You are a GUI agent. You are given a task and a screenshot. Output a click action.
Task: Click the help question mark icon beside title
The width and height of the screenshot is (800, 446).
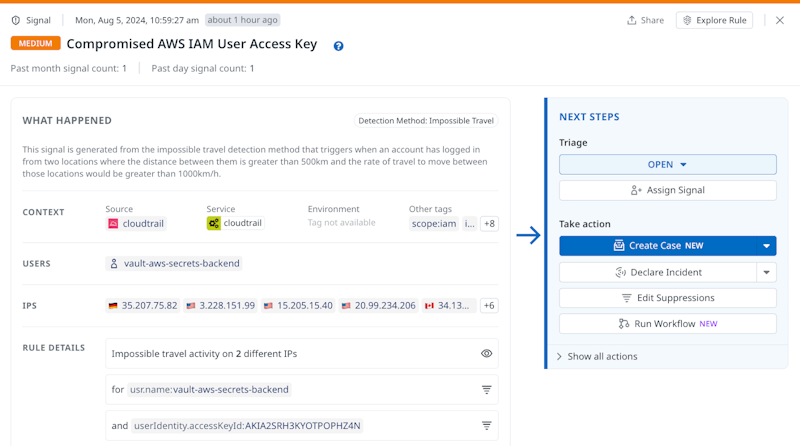click(338, 46)
